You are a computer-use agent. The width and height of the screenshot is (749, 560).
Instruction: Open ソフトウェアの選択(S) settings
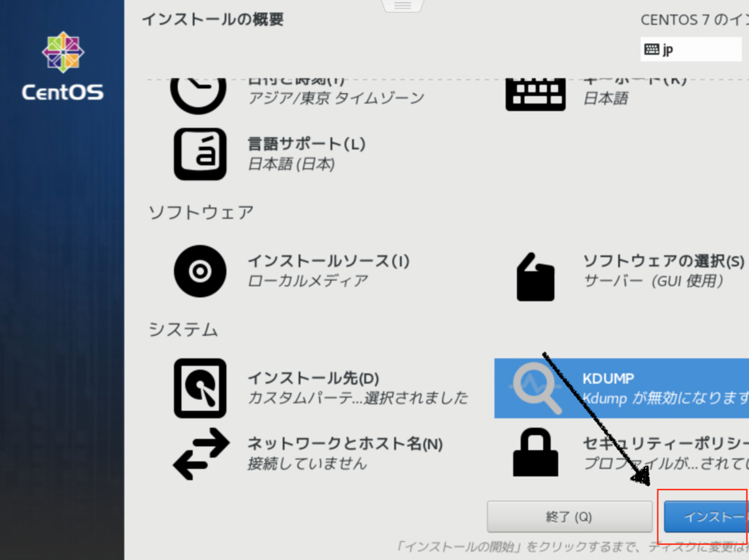click(664, 260)
